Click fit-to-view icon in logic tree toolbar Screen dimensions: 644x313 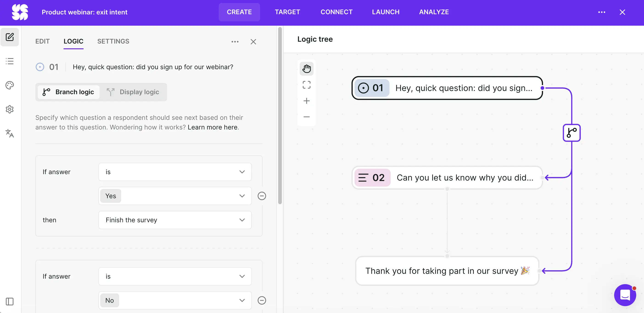point(306,85)
